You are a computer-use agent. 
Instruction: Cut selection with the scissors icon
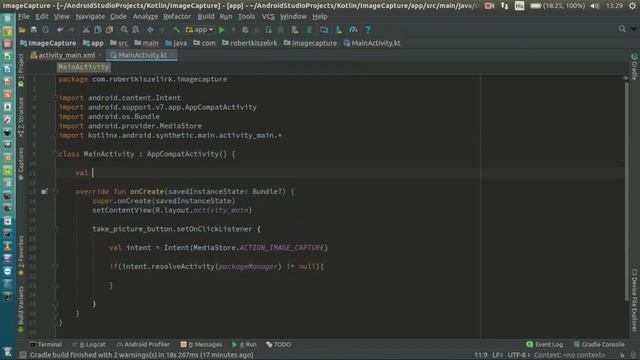pos(86,30)
